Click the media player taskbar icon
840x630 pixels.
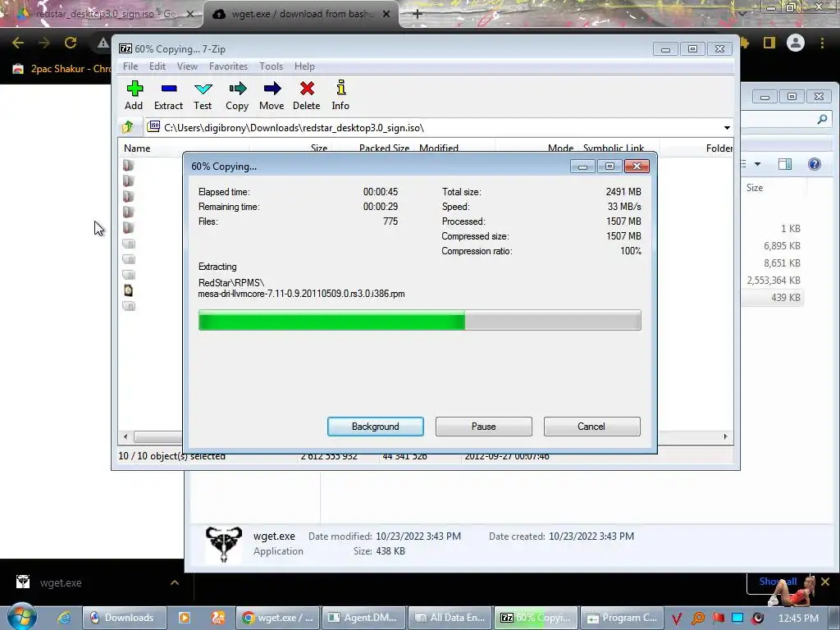pyautogui.click(x=185, y=618)
